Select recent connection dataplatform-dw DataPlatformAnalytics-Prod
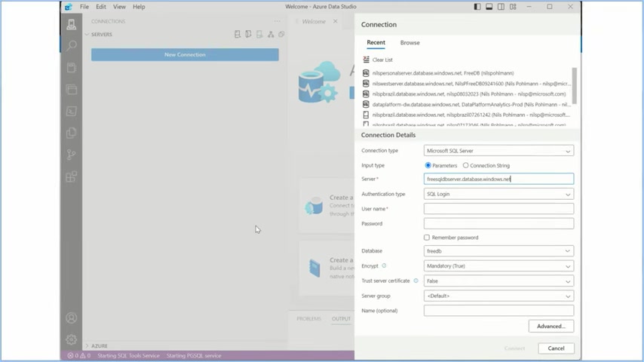The width and height of the screenshot is (644, 362). (x=467, y=104)
